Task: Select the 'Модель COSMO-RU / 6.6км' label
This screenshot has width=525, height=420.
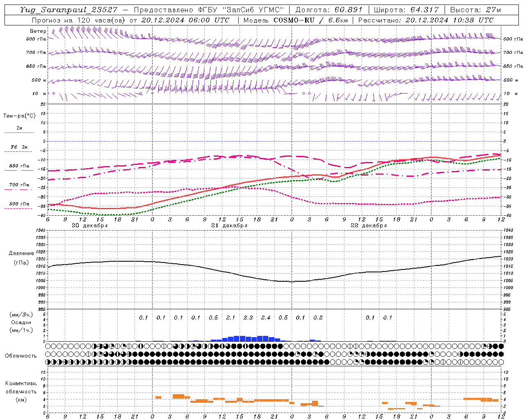Action: 295,20
